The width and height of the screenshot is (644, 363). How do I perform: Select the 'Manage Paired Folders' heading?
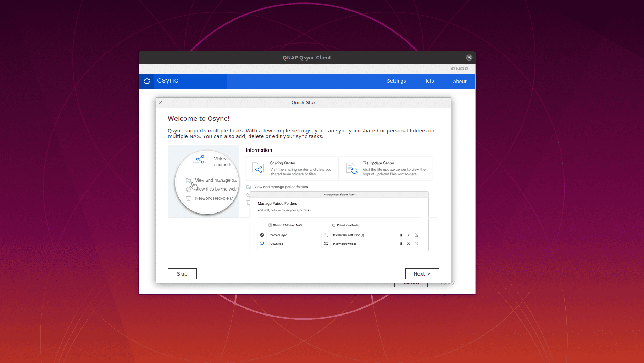(x=277, y=204)
